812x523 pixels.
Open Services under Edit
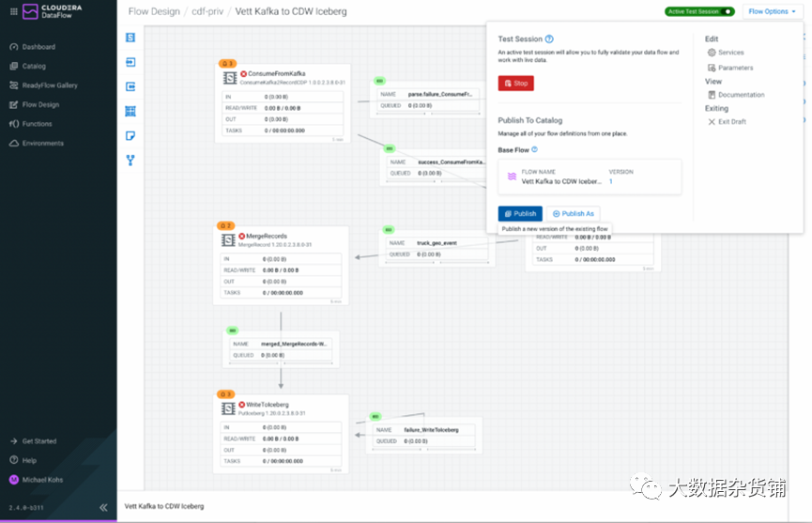click(x=726, y=53)
